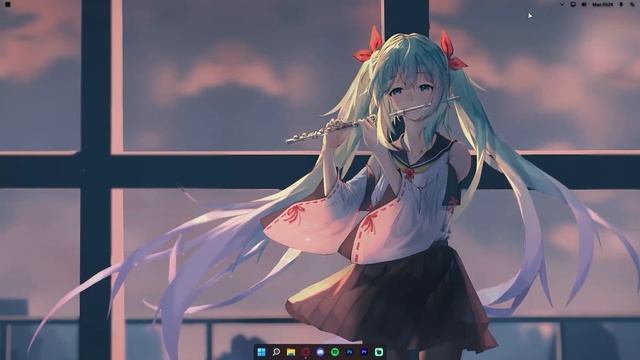Click the microphone icon in top bar

pos(621,4)
